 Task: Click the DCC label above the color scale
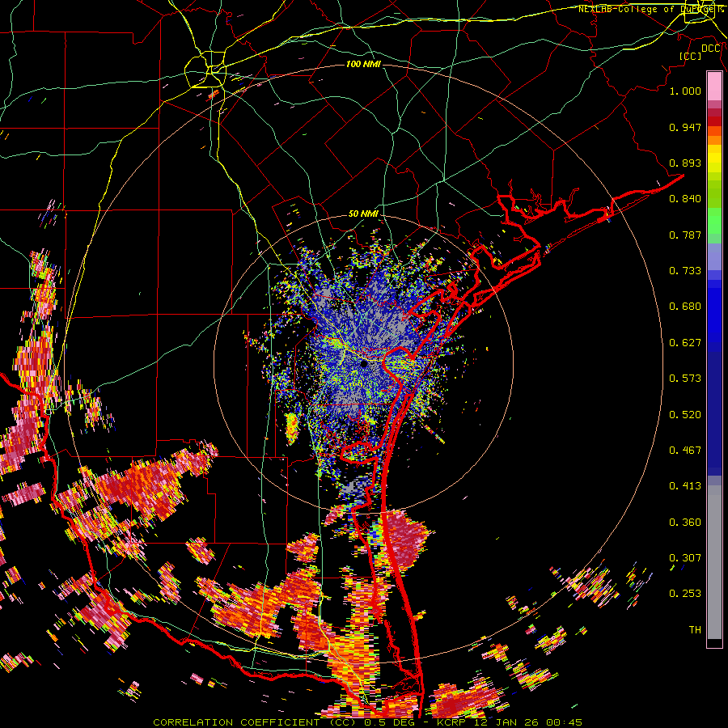point(711,49)
